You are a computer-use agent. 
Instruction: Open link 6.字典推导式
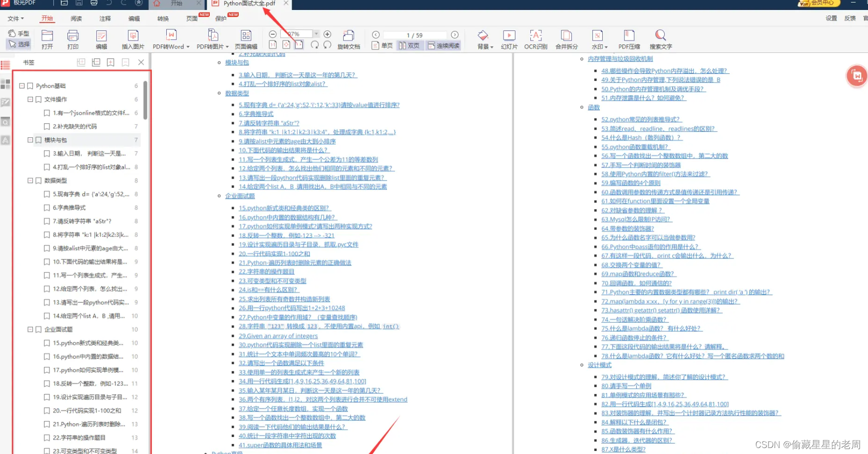coord(256,114)
